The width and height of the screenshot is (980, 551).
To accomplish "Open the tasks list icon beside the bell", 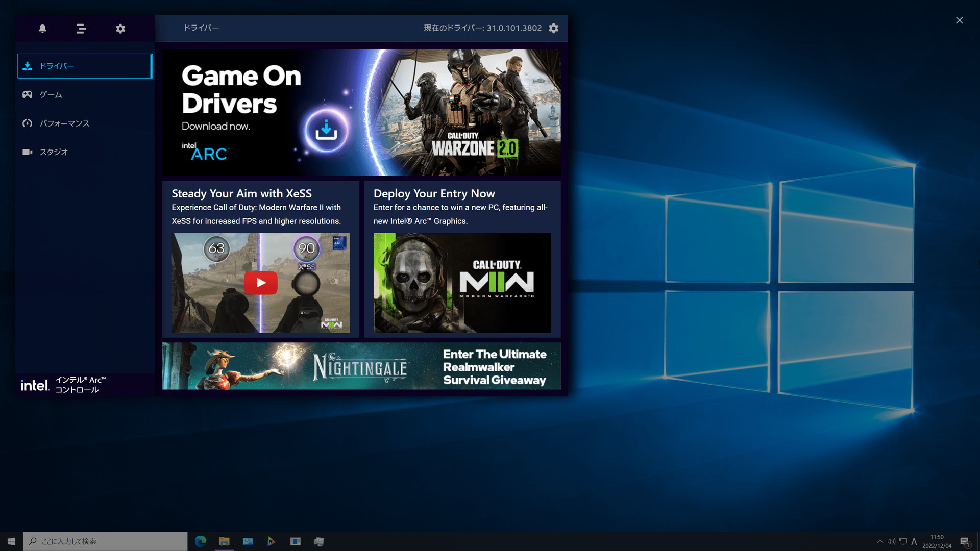I will (81, 29).
